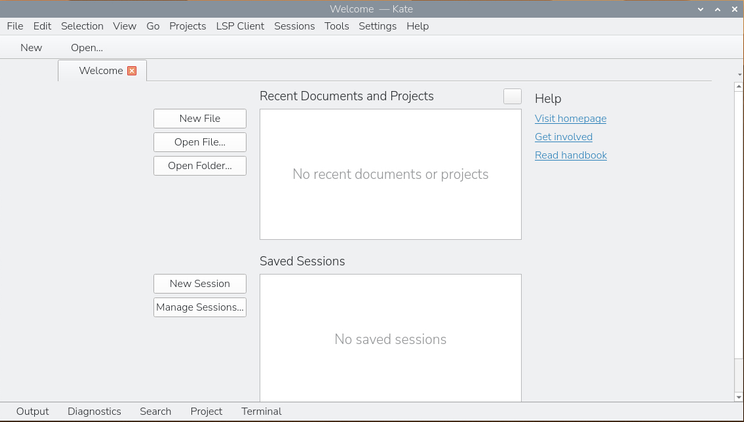Image resolution: width=744 pixels, height=422 pixels.
Task: Click the New File button
Action: point(200,119)
